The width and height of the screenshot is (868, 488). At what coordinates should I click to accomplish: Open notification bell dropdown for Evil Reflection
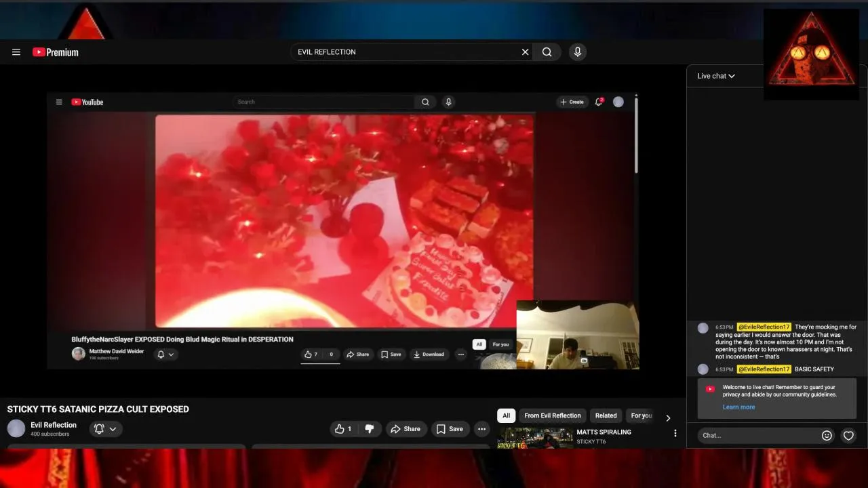[x=106, y=429]
